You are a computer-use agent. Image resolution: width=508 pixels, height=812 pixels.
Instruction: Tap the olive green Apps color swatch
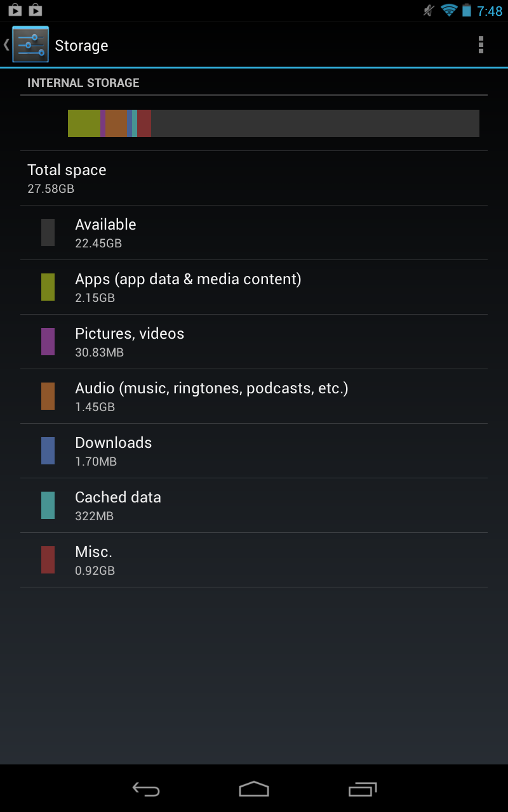pyautogui.click(x=48, y=287)
